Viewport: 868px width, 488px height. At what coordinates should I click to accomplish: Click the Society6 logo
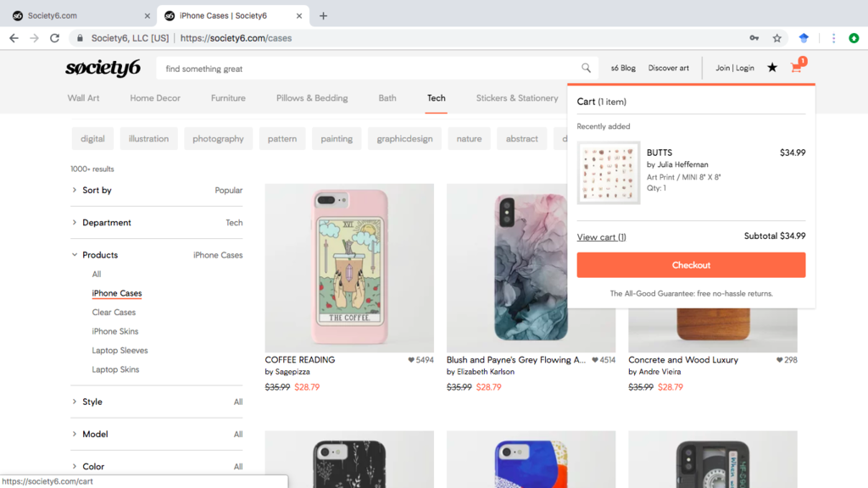pyautogui.click(x=103, y=68)
